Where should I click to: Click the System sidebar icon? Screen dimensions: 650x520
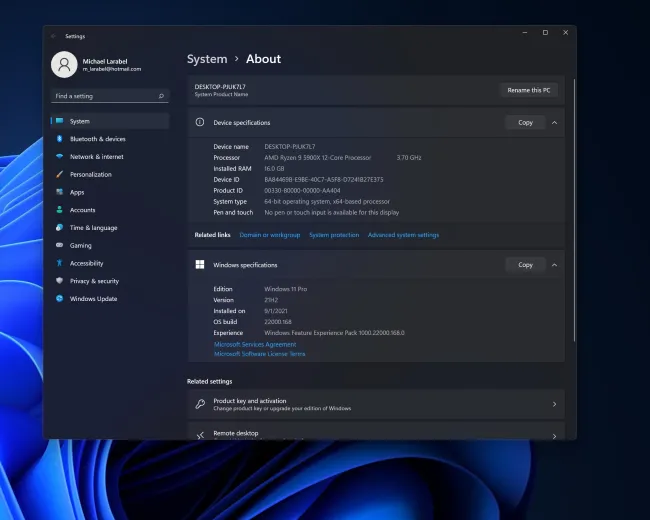(60, 121)
